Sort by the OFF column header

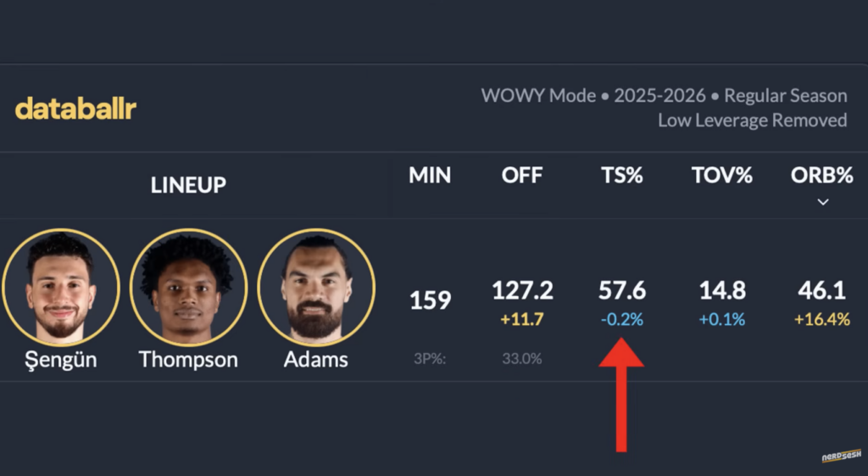[x=522, y=176]
